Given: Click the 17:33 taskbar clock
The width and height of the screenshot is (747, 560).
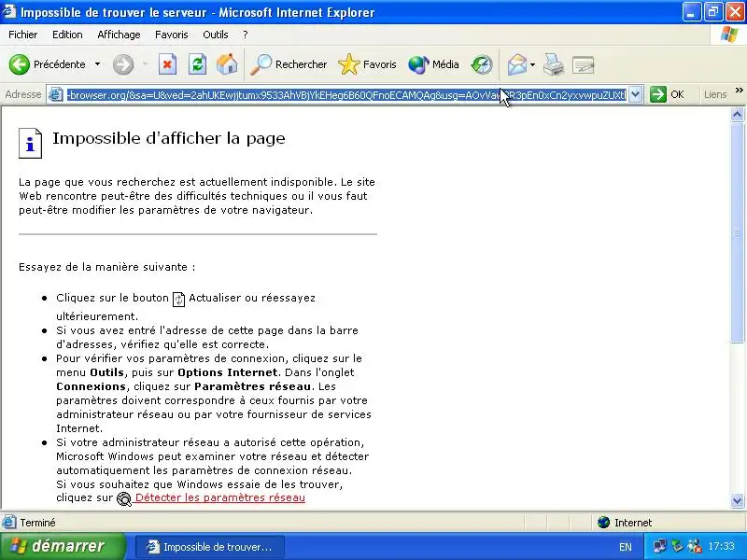Looking at the screenshot, I should 721,546.
